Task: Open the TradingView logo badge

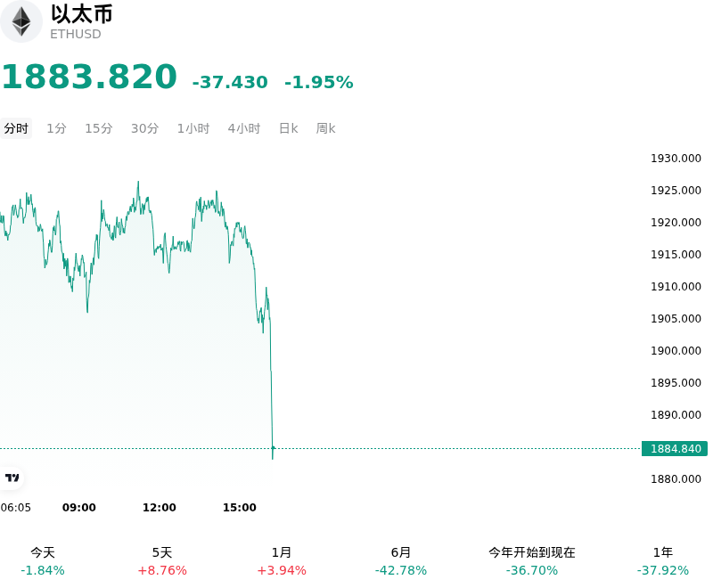Action: (x=12, y=478)
